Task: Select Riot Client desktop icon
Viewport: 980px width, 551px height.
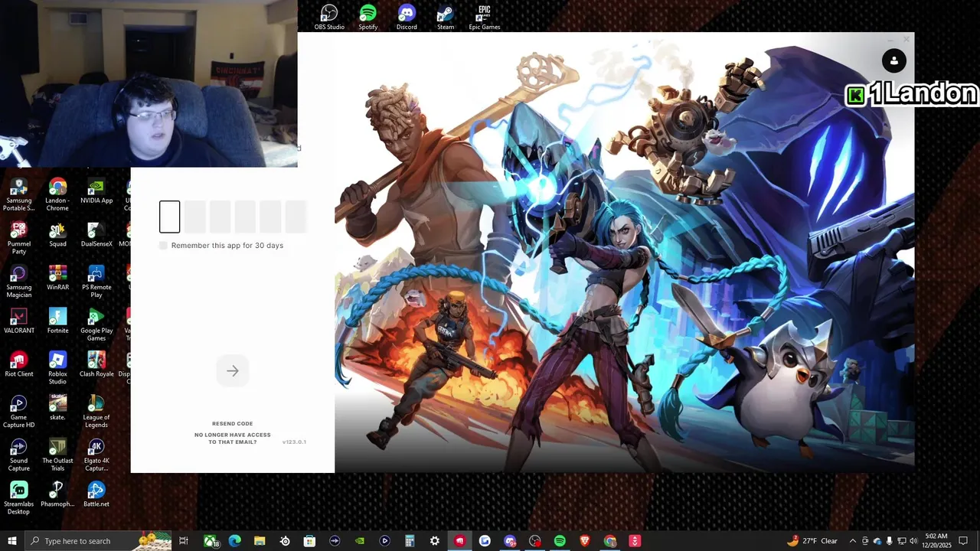Action: click(19, 365)
